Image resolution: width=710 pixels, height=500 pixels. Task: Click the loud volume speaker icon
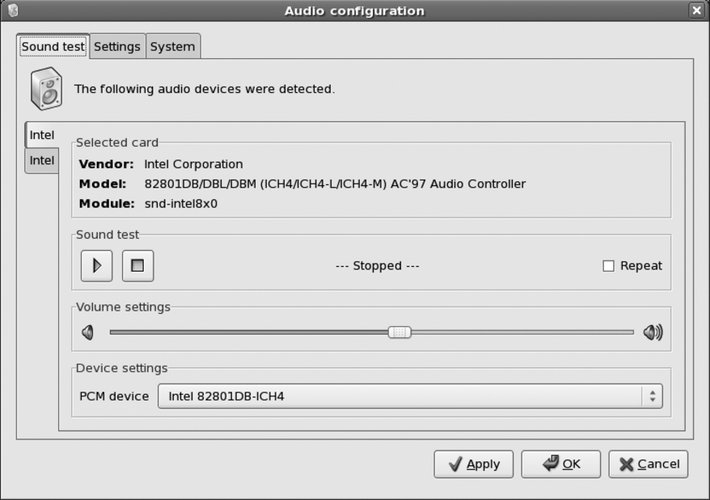coord(653,333)
